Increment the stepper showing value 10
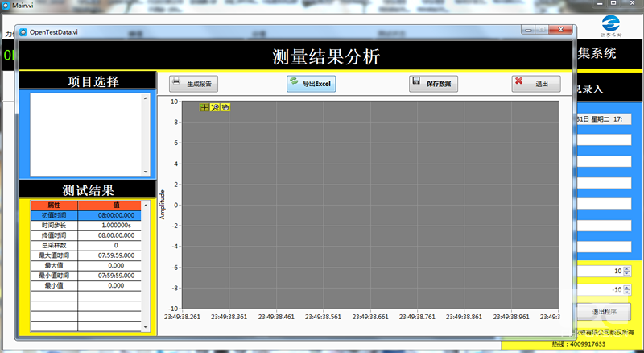 pos(628,268)
